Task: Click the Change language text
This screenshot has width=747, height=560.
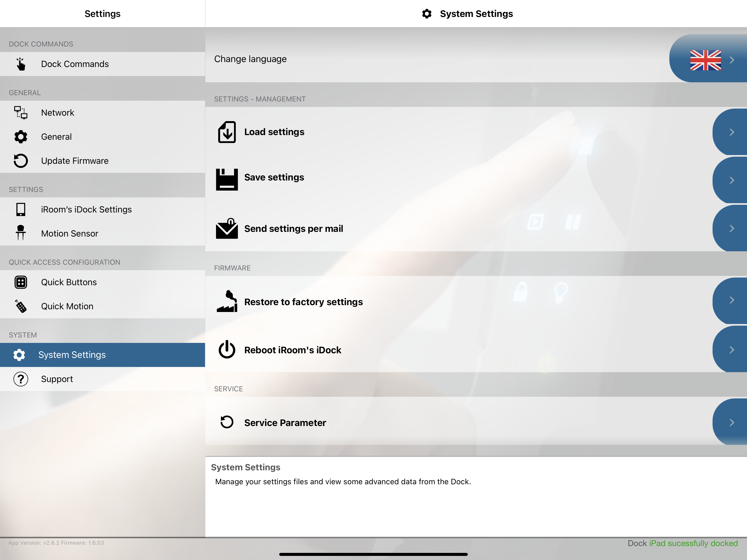Action: tap(250, 59)
